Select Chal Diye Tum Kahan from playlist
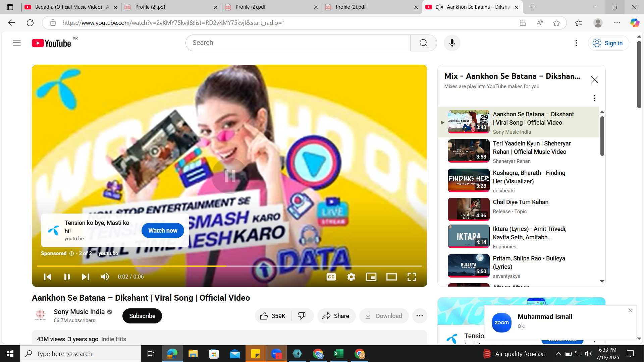Screen dimensions: 644x362 tap(518, 209)
